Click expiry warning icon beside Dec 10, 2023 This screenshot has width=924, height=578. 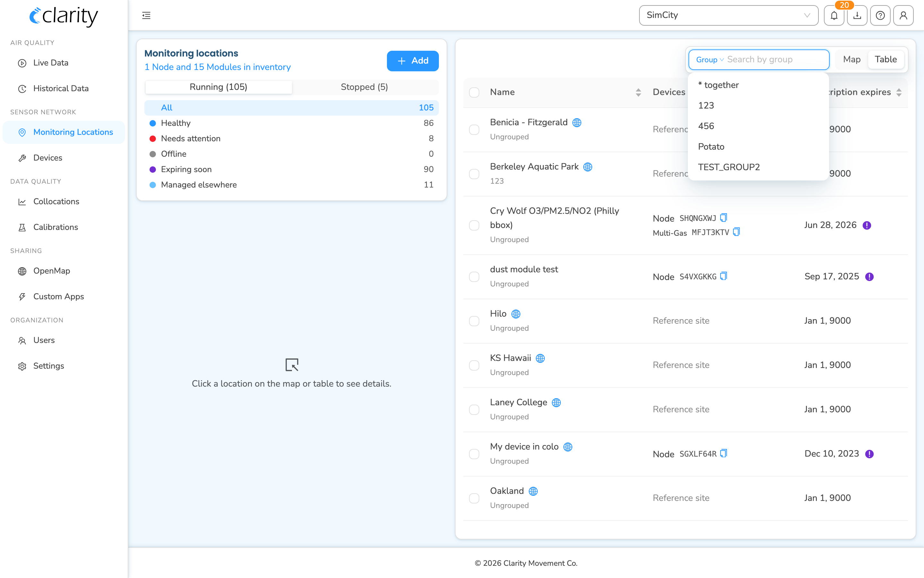coord(869,454)
